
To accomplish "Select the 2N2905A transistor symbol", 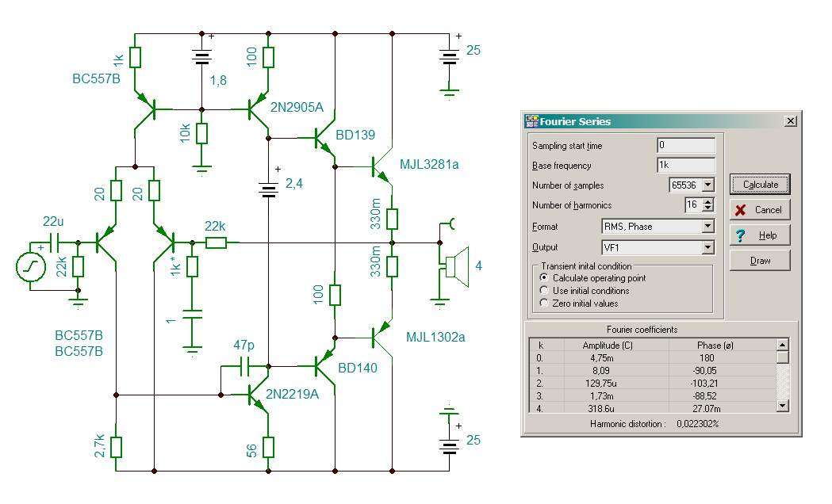I will [x=259, y=109].
